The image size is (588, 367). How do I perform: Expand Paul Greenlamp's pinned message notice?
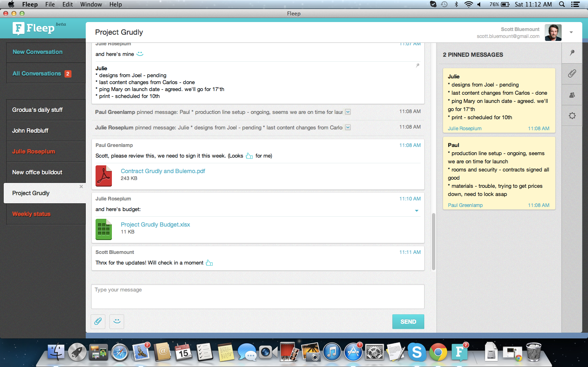348,112
